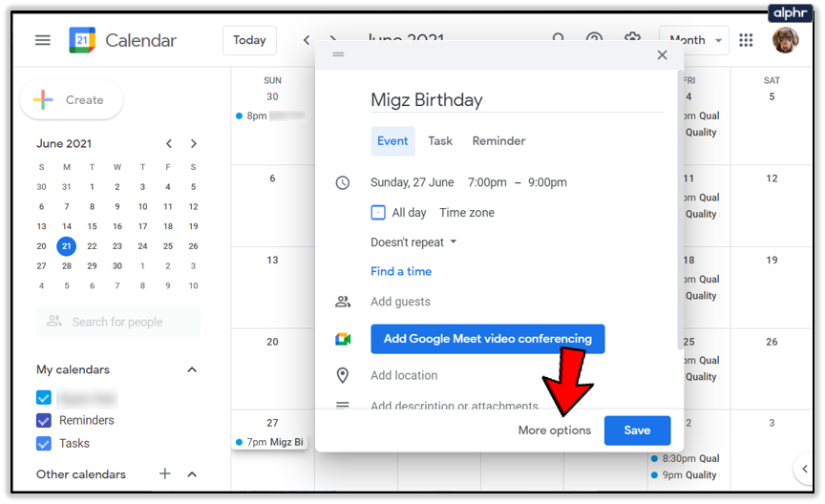This screenshot has height=504, width=825.
Task: Edit the Migz Birthday title field
Action: [x=518, y=100]
